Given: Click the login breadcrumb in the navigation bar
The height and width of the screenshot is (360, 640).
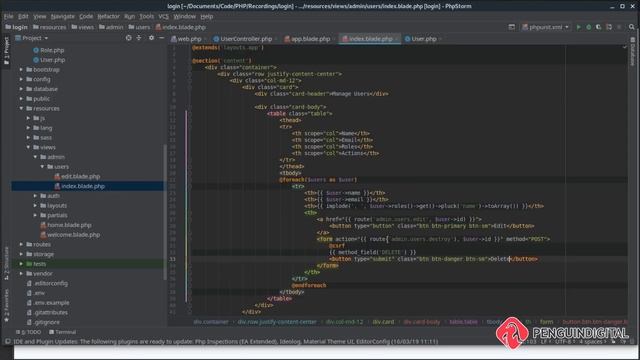Looking at the screenshot, I should coord(16,27).
